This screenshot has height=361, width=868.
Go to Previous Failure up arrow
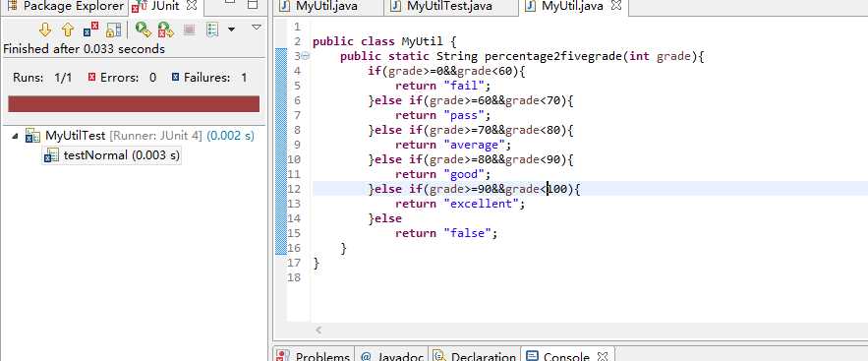pos(68,30)
